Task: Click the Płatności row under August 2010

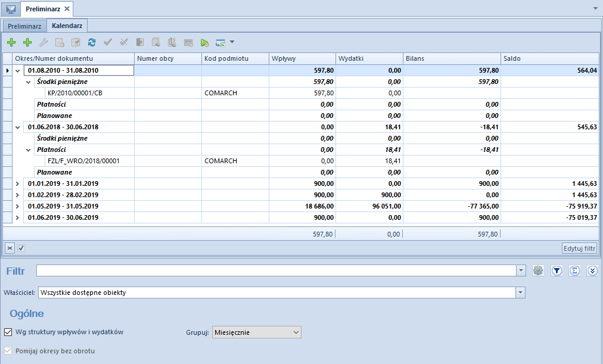Action: click(x=51, y=104)
